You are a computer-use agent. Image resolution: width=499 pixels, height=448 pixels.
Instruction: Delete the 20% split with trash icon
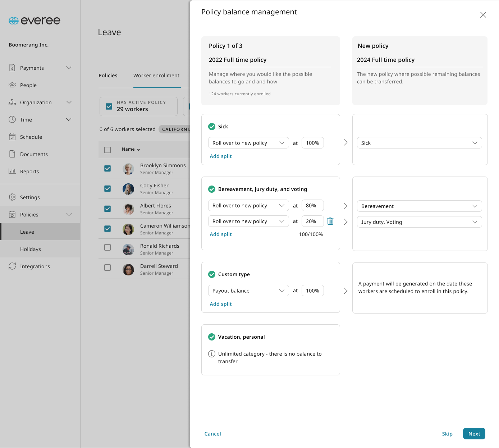click(330, 221)
